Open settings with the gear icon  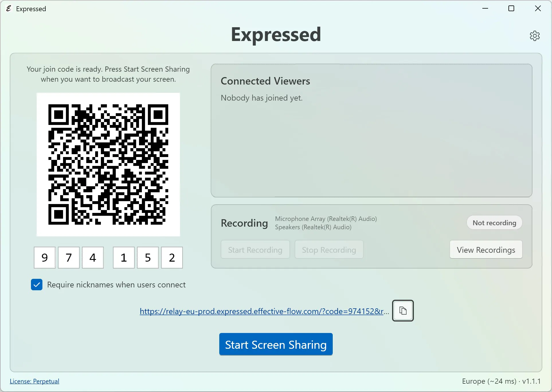(x=535, y=36)
